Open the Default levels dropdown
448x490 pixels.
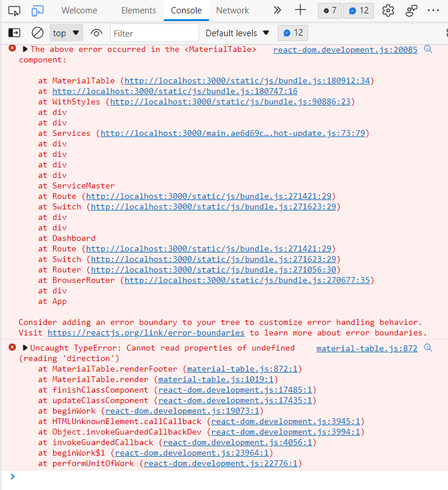[237, 33]
